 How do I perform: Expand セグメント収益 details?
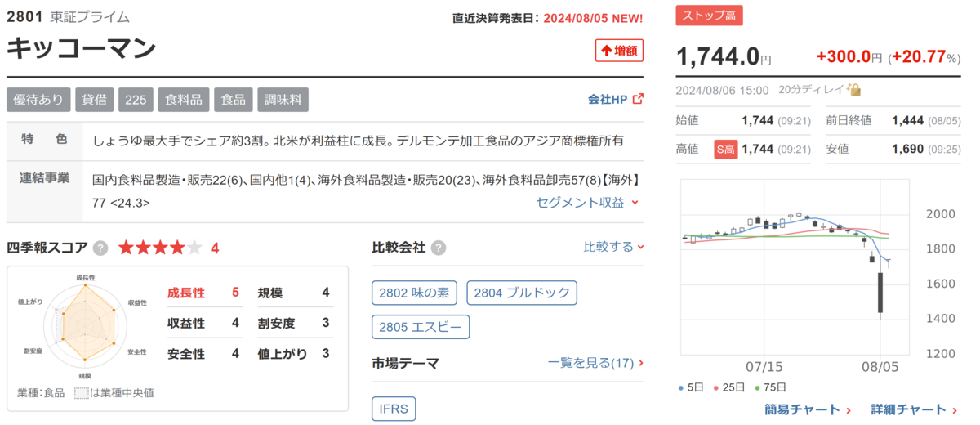(588, 202)
